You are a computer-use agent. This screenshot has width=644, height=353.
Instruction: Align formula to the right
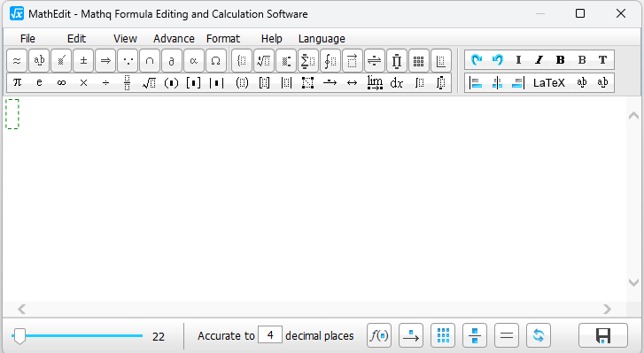point(518,83)
